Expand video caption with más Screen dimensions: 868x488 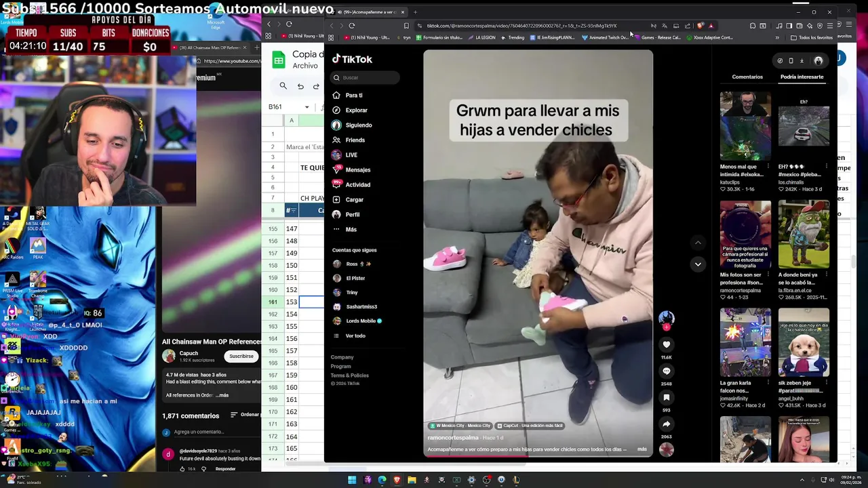point(642,449)
